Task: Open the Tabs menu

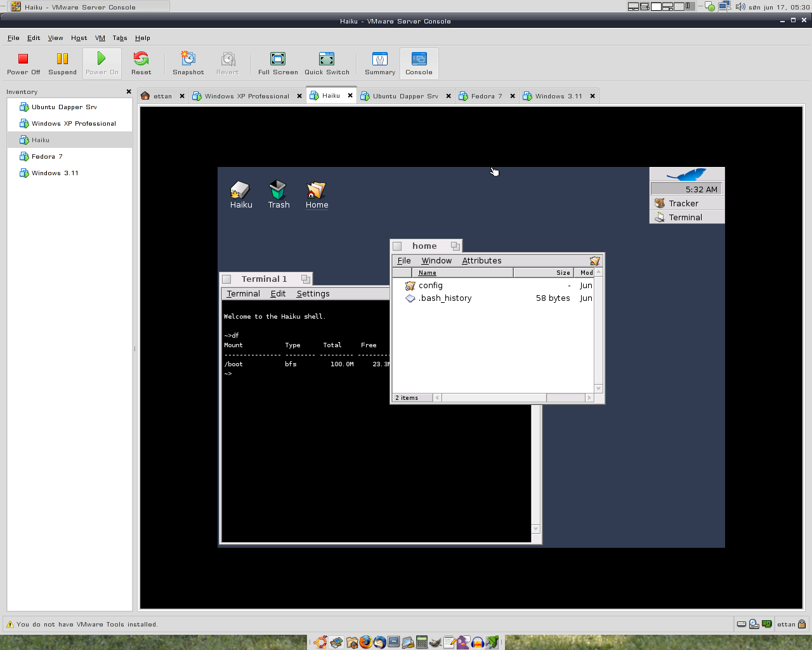Action: (x=120, y=38)
